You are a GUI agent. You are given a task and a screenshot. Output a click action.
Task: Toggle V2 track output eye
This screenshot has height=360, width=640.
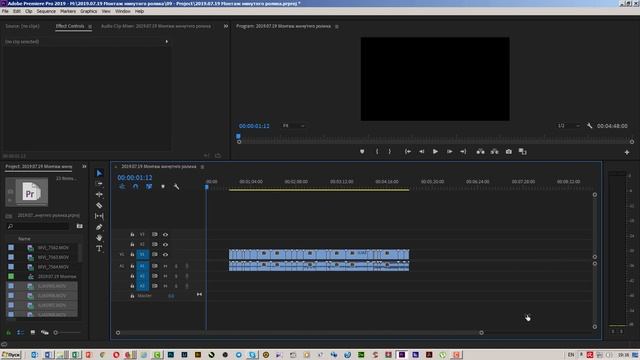tap(165, 244)
